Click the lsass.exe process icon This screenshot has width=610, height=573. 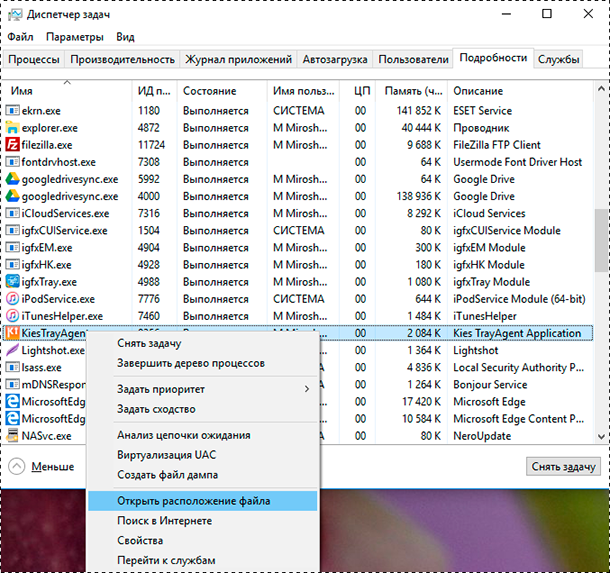click(x=12, y=367)
